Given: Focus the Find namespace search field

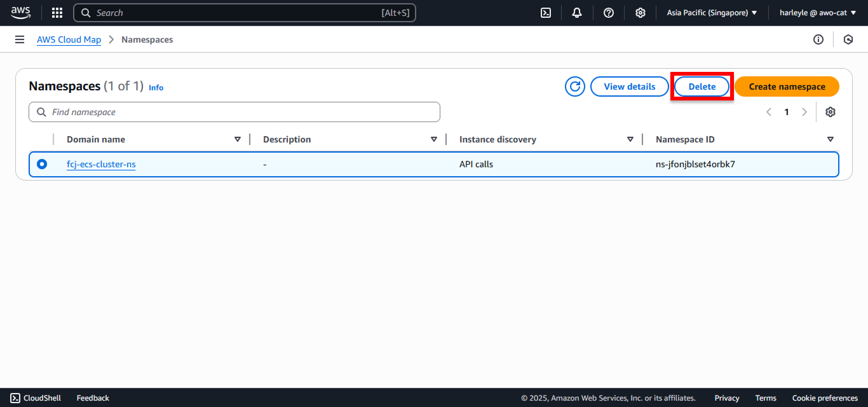Looking at the screenshot, I should (234, 112).
